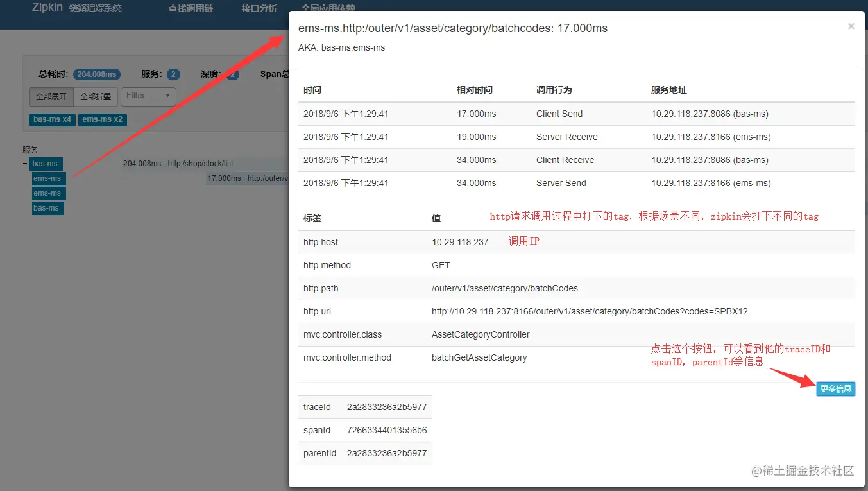The image size is (868, 491).
Task: Click the 服务 count badge showing 2
Action: (173, 74)
